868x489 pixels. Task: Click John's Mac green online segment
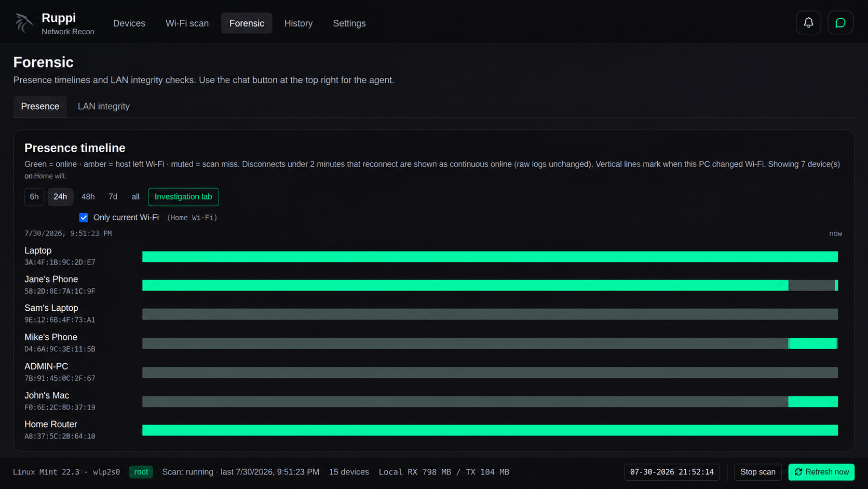coord(813,402)
